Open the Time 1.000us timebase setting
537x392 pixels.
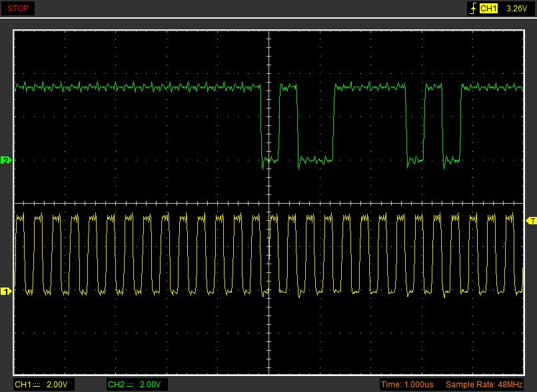pyautogui.click(x=408, y=385)
